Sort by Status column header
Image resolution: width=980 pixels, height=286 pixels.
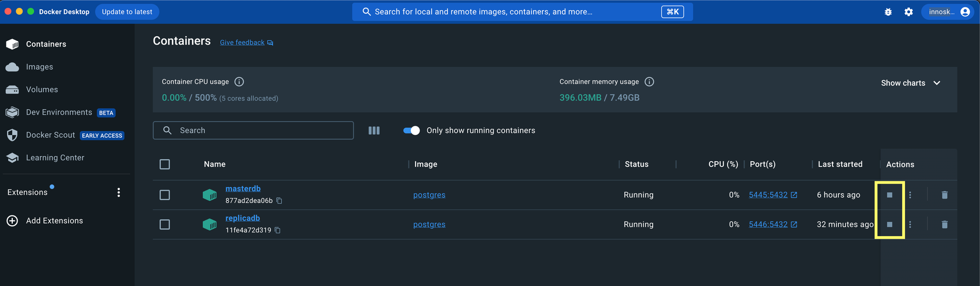click(637, 164)
